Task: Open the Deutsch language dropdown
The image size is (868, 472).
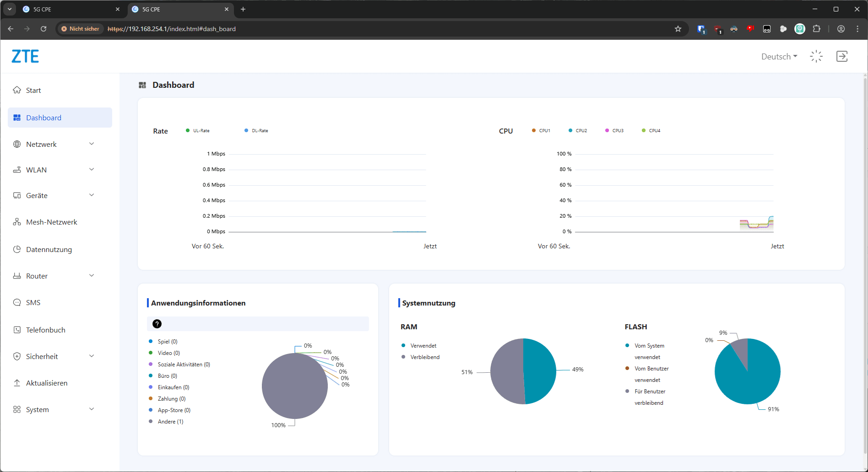Action: [x=779, y=56]
